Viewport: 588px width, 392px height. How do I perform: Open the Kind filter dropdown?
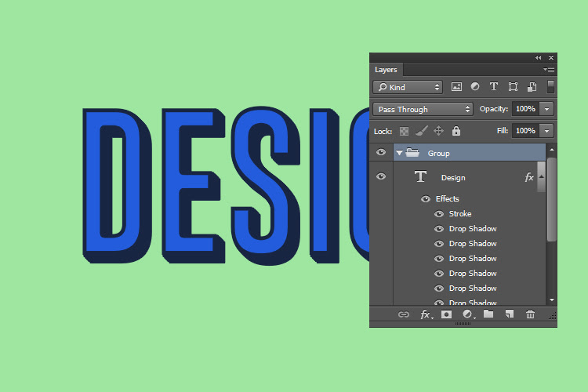click(x=408, y=87)
